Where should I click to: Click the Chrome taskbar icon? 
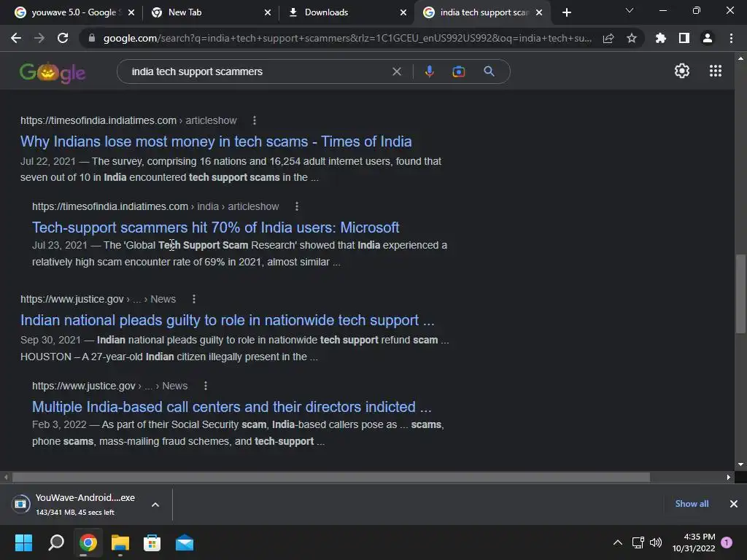click(x=88, y=542)
